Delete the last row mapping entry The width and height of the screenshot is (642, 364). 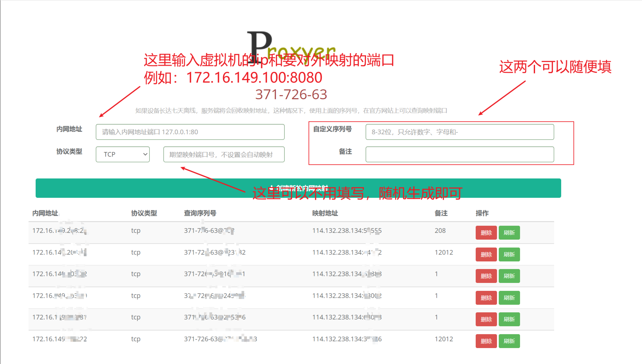tap(486, 341)
